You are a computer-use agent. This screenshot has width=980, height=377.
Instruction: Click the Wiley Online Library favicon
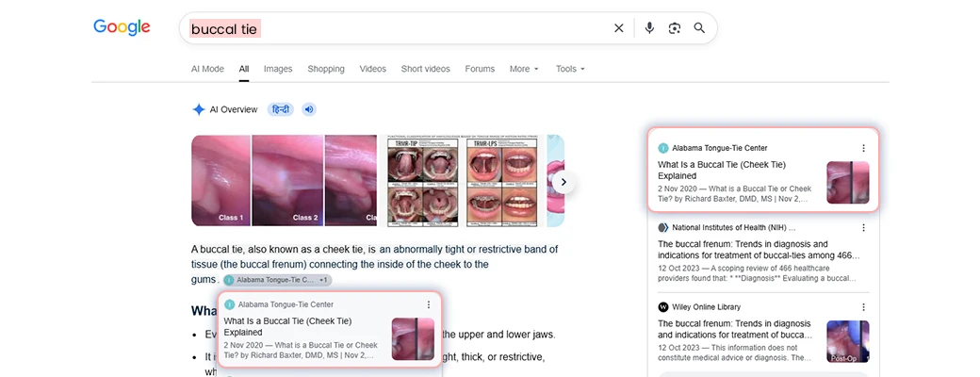click(x=663, y=307)
